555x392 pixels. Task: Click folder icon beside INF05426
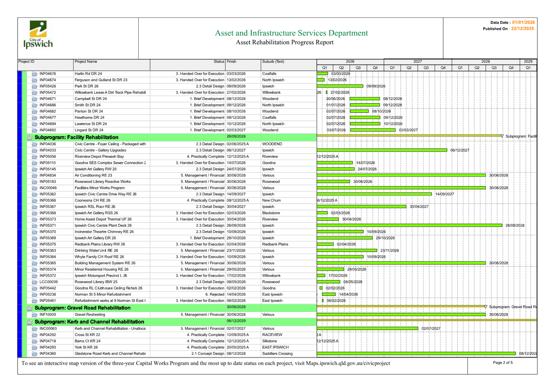click(35, 86)
